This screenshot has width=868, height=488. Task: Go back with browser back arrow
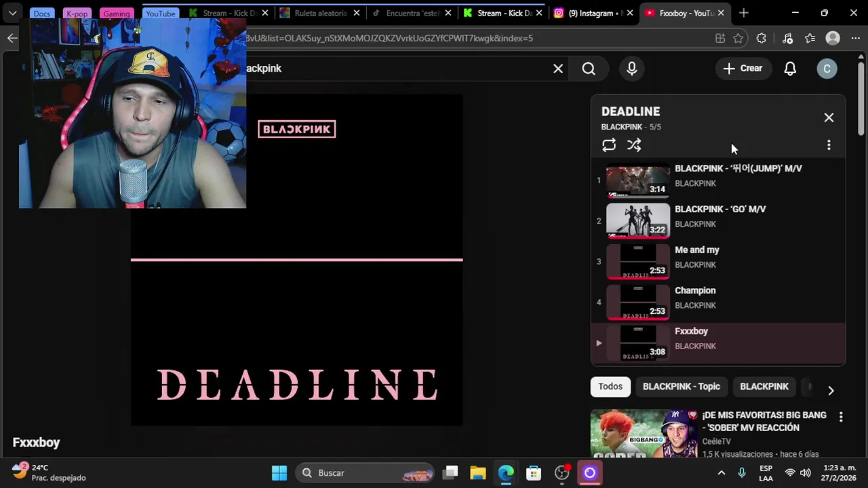pos(12,38)
